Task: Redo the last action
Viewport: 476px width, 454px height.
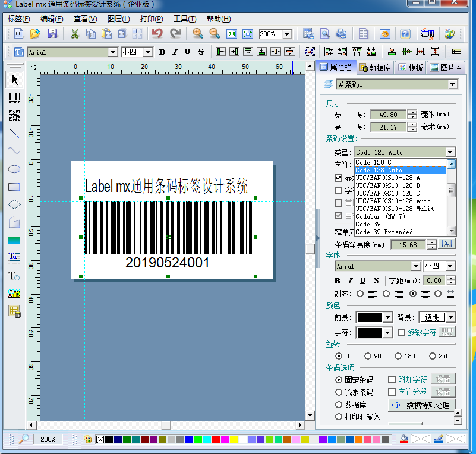Action: click(175, 34)
